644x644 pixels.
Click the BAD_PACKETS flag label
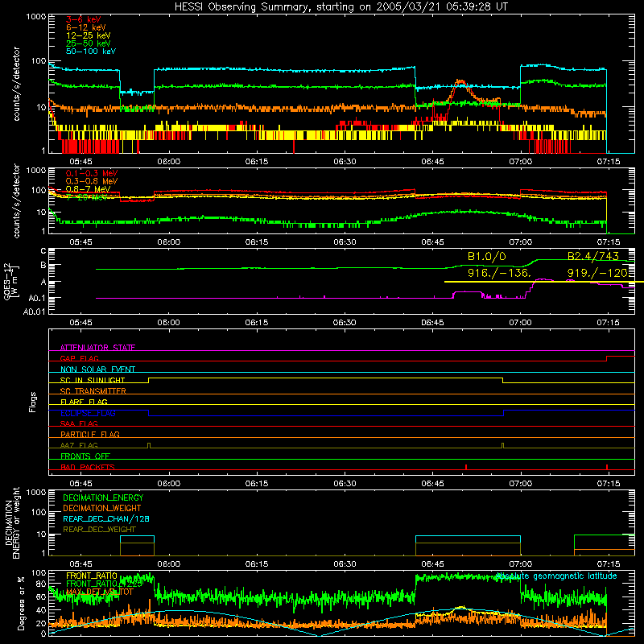click(x=88, y=467)
